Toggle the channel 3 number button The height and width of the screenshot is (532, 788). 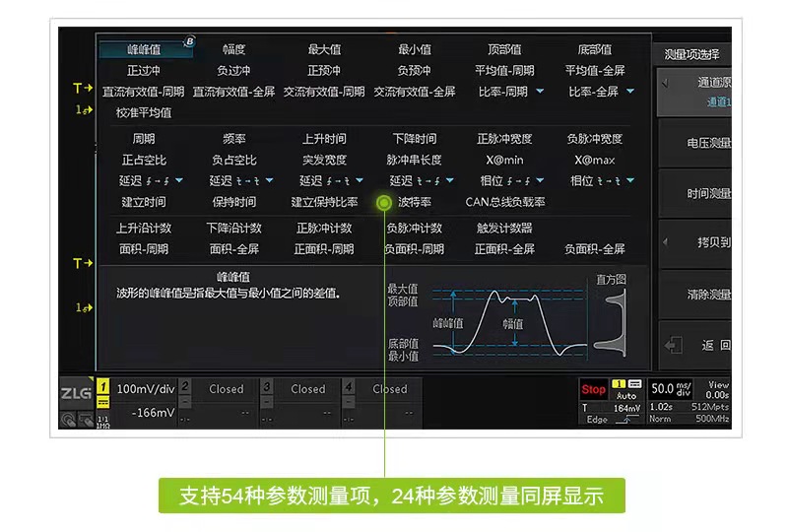click(x=267, y=386)
